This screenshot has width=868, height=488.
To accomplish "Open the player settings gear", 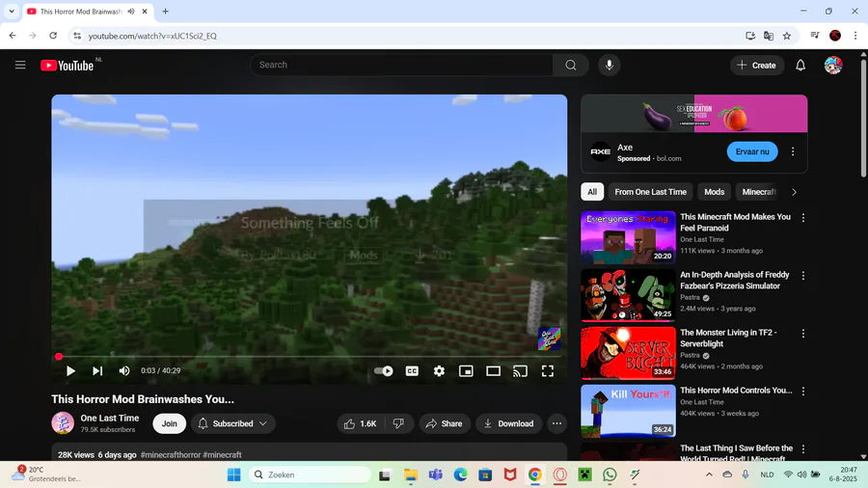I will (x=439, y=370).
